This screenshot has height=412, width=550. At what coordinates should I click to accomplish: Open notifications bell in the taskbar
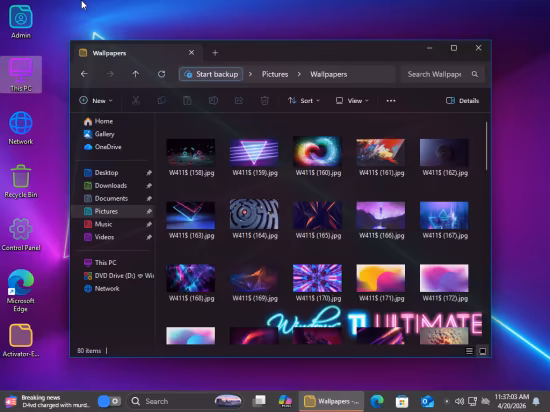click(536, 401)
